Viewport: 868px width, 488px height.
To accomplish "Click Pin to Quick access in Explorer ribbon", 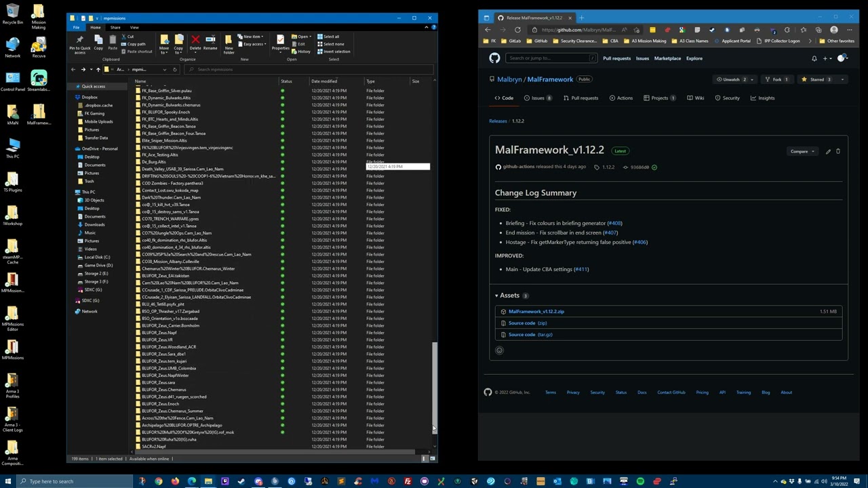I will [79, 44].
